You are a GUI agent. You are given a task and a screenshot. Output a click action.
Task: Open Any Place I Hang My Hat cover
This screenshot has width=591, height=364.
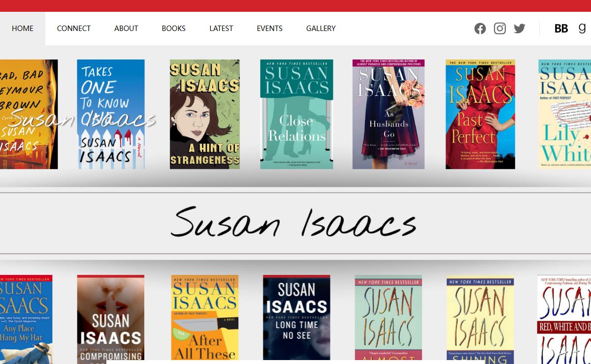point(26,319)
